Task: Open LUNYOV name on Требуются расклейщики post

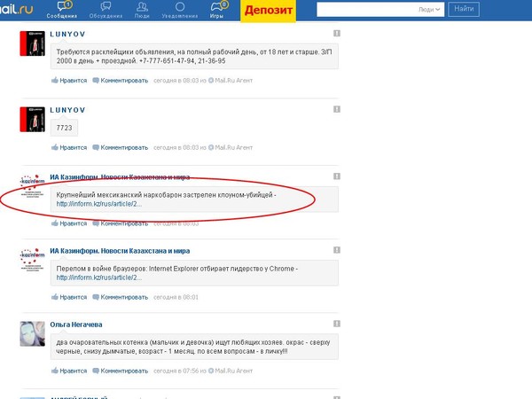Action: point(67,35)
